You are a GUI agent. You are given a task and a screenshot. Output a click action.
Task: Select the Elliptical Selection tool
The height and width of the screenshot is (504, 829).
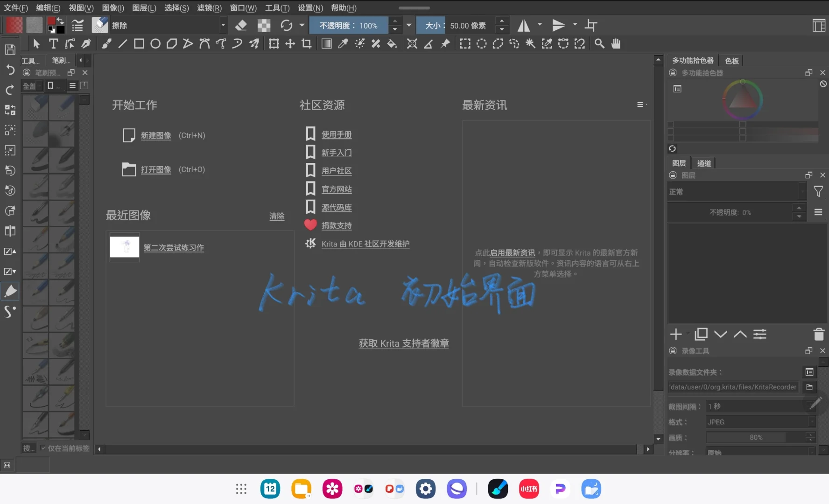click(481, 44)
